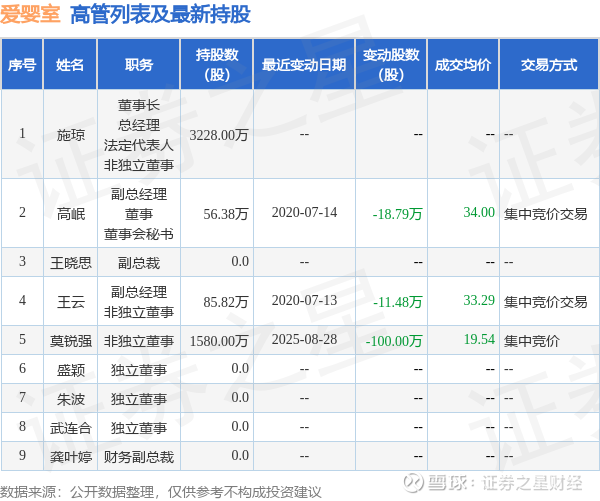Image resolution: width=600 pixels, height=501 pixels.
Task: Click the date 2020-07-13
Action: click(304, 300)
